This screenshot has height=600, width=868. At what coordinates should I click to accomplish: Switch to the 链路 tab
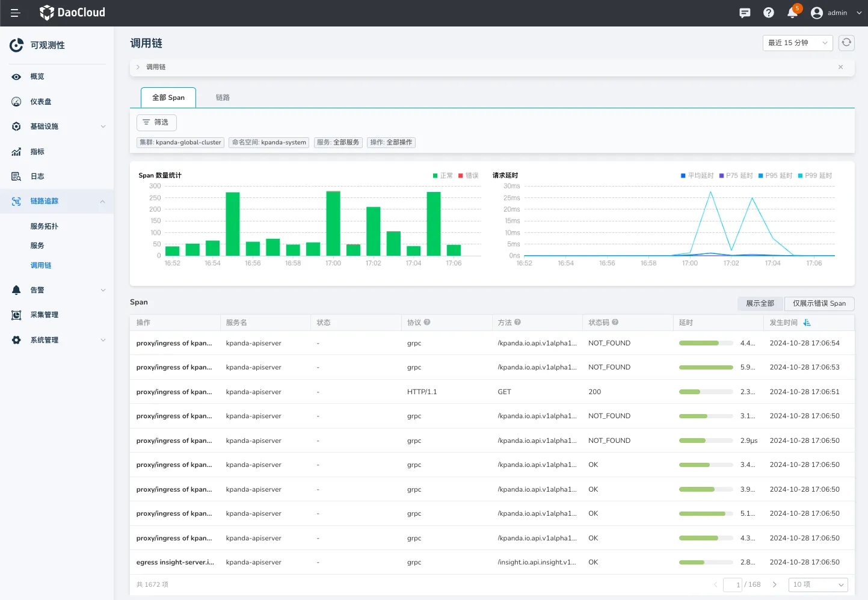click(x=223, y=97)
